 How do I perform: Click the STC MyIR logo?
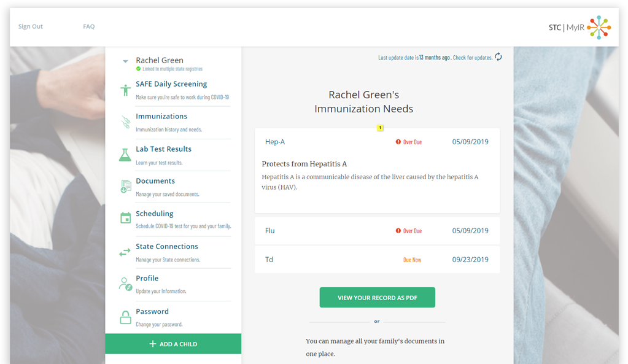point(580,27)
